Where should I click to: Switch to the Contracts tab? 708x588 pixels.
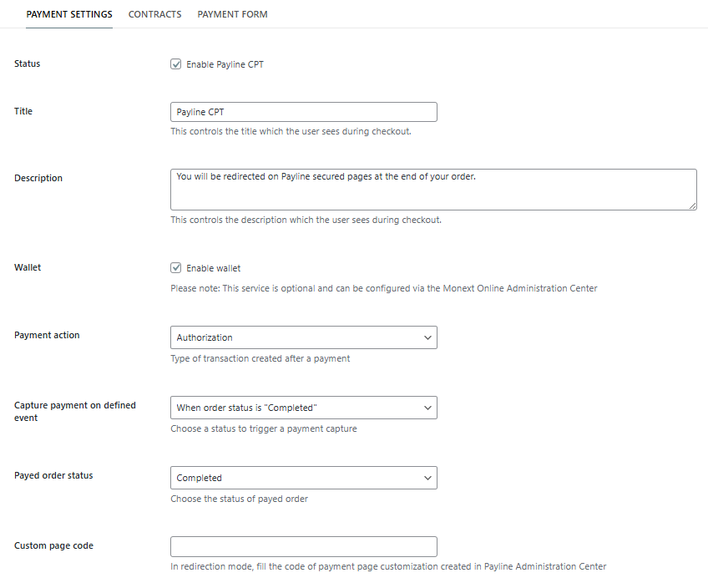(x=154, y=15)
